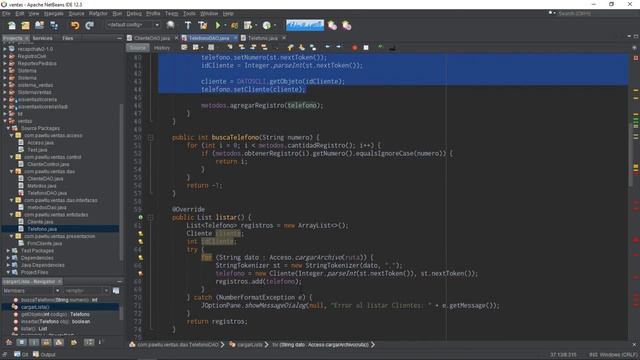Image resolution: width=640 pixels, height=360 pixels.
Task: Click the Source view button
Action: click(138, 48)
